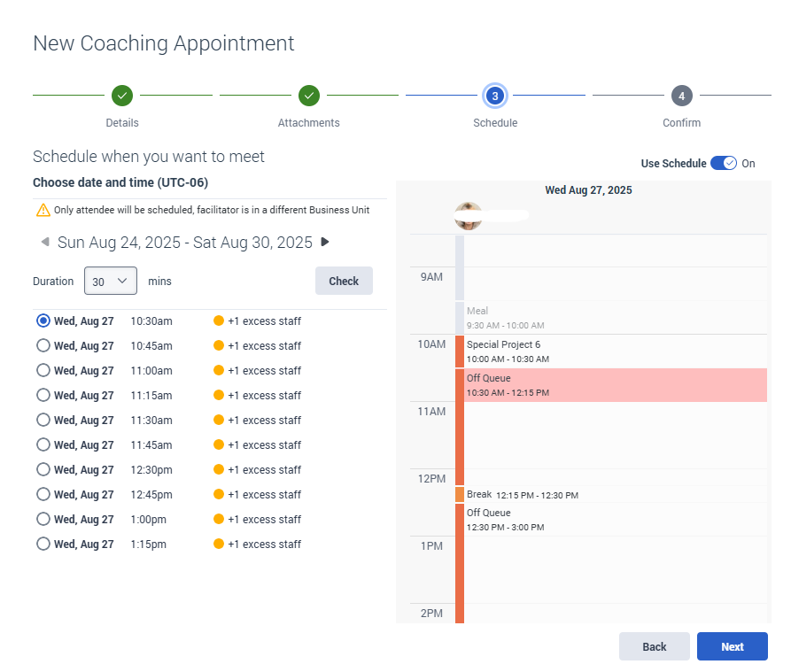This screenshot has height=672, width=791.
Task: Advance to next week with right arrow
Action: [x=325, y=242]
